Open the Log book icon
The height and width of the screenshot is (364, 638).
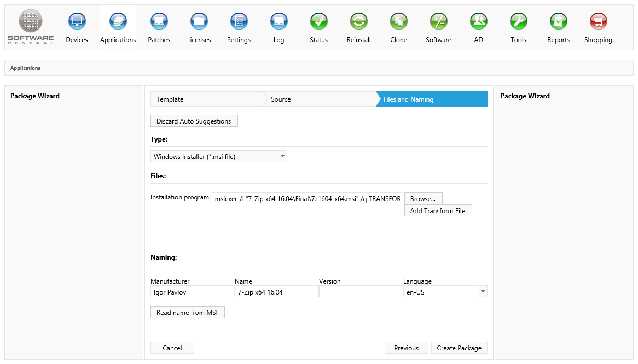click(279, 22)
